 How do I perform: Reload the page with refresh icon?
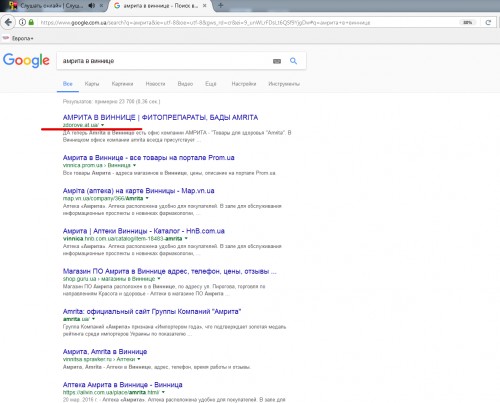(x=488, y=22)
